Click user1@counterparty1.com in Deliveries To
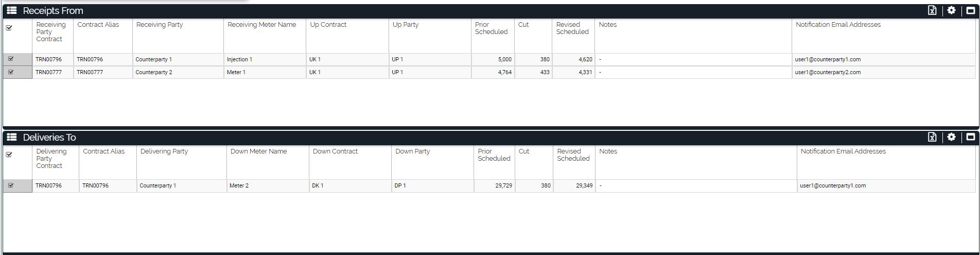This screenshot has height=255, width=980. 832,185
